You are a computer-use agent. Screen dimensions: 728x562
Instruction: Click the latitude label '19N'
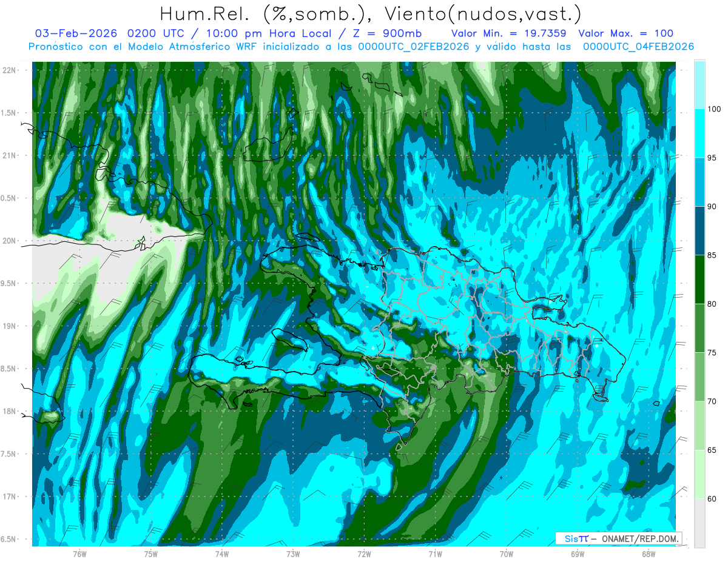pyautogui.click(x=10, y=326)
